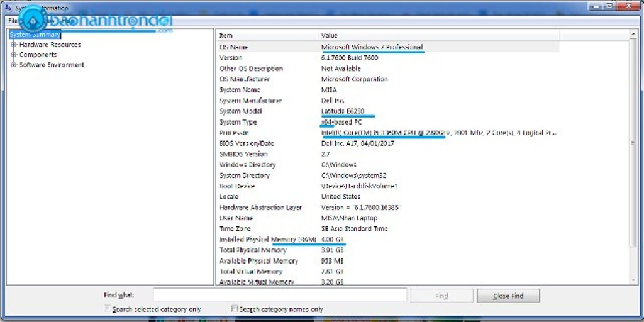
Task: Select the Processor row label
Action: pos(234,133)
